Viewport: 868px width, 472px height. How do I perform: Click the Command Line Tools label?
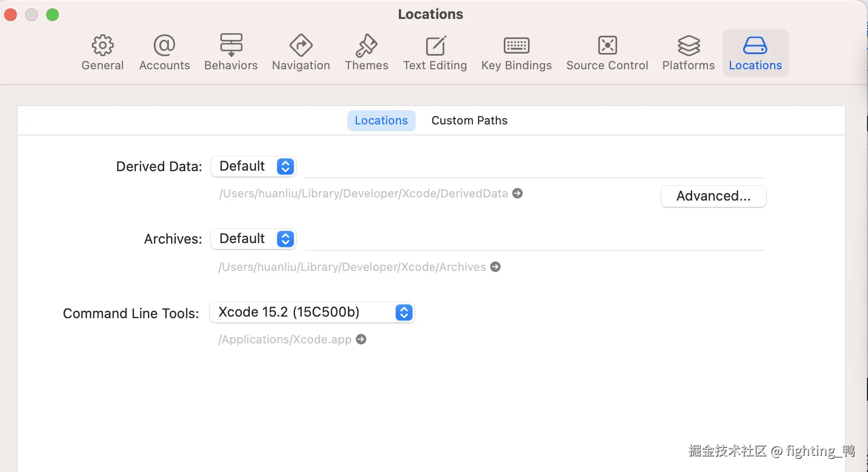131,313
